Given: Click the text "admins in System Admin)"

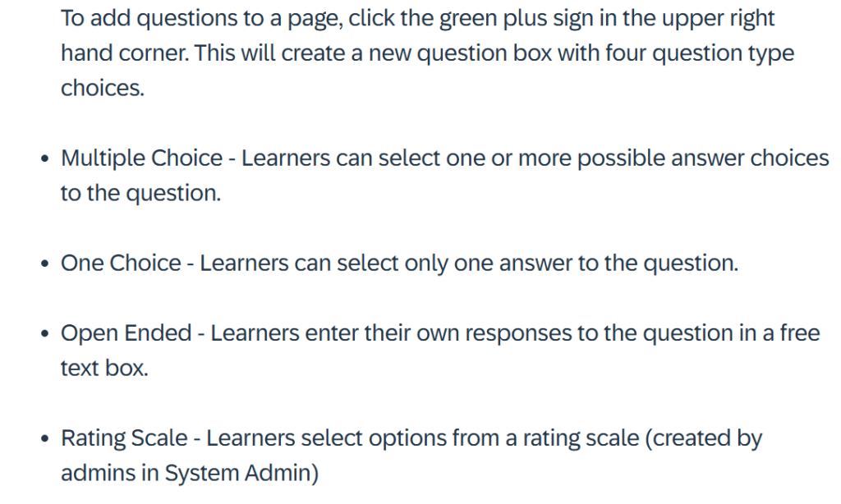Looking at the screenshot, I should 190,474.
